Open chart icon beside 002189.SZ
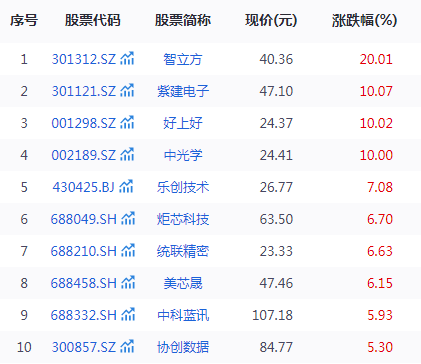Image resolution: width=421 pixels, height=364 pixels. tap(127, 155)
